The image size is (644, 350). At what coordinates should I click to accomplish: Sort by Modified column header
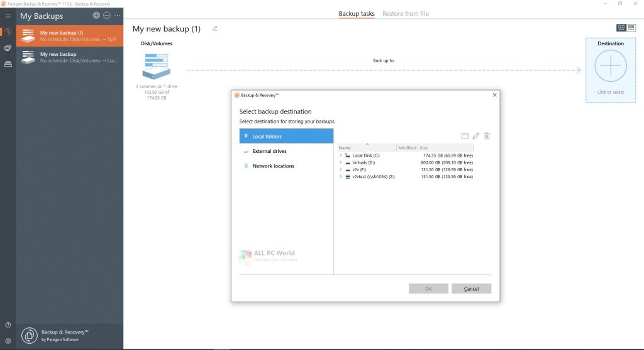pos(407,148)
